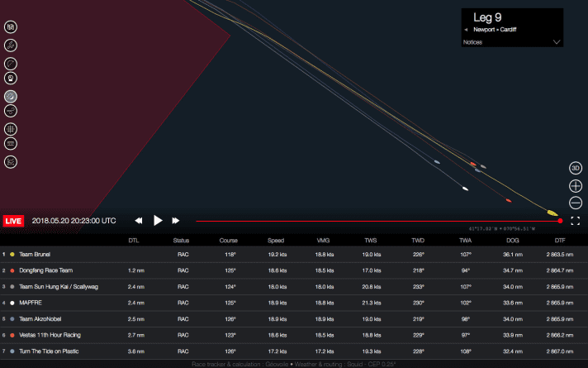The height and width of the screenshot is (368, 588).
Task: Sort table by DTF column
Action: [559, 241]
